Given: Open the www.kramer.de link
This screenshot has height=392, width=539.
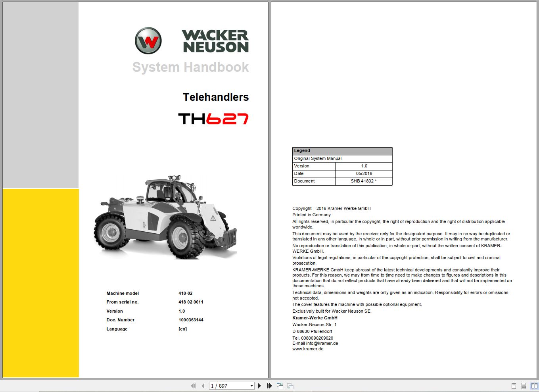Looking at the screenshot, I should [x=308, y=349].
